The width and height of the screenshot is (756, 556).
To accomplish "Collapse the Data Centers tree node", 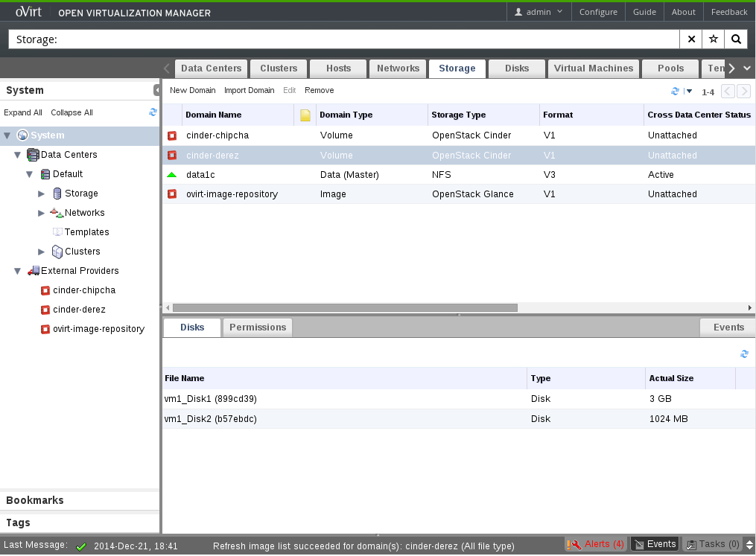I will click(19, 155).
